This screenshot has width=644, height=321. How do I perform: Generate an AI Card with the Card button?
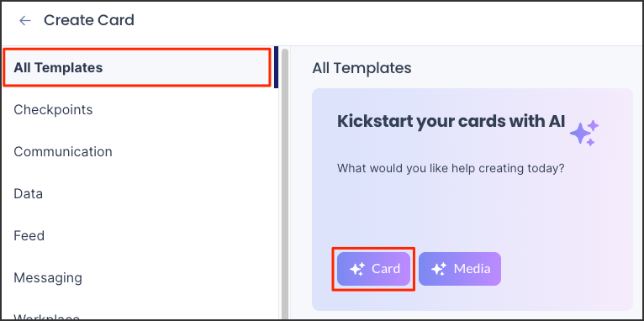pyautogui.click(x=374, y=269)
